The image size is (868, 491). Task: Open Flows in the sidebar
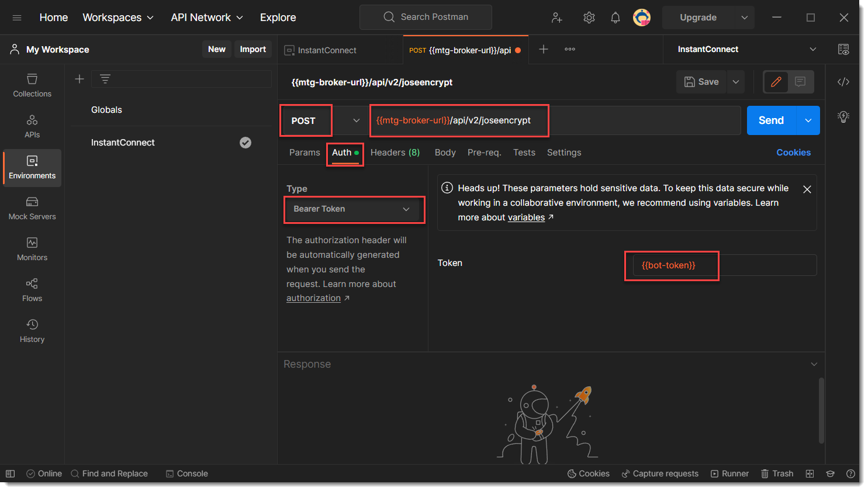(32, 290)
